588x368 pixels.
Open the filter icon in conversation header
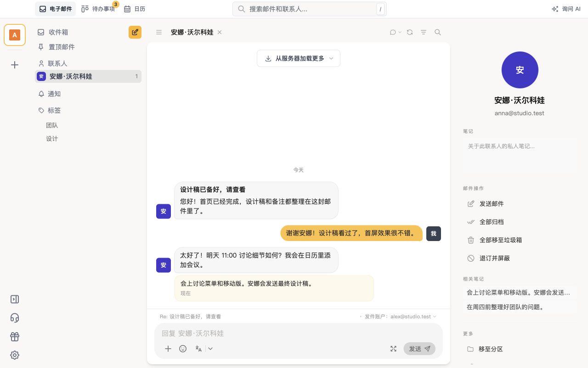424,32
